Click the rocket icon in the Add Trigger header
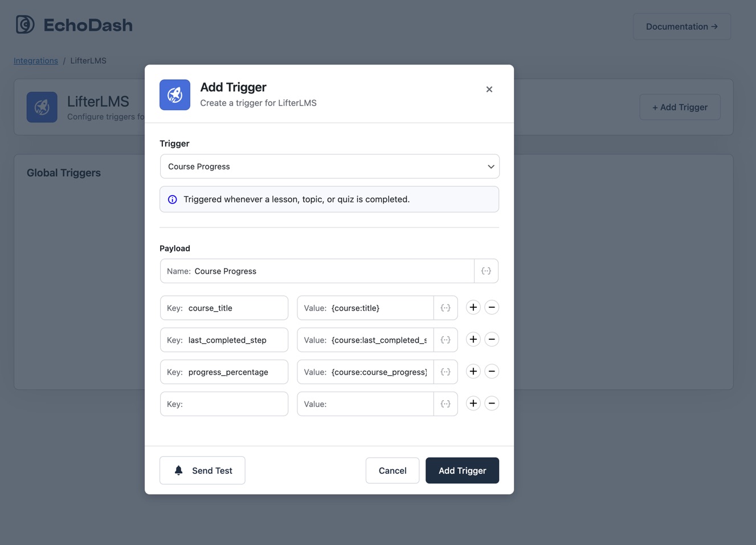This screenshot has width=756, height=545. pyautogui.click(x=174, y=95)
